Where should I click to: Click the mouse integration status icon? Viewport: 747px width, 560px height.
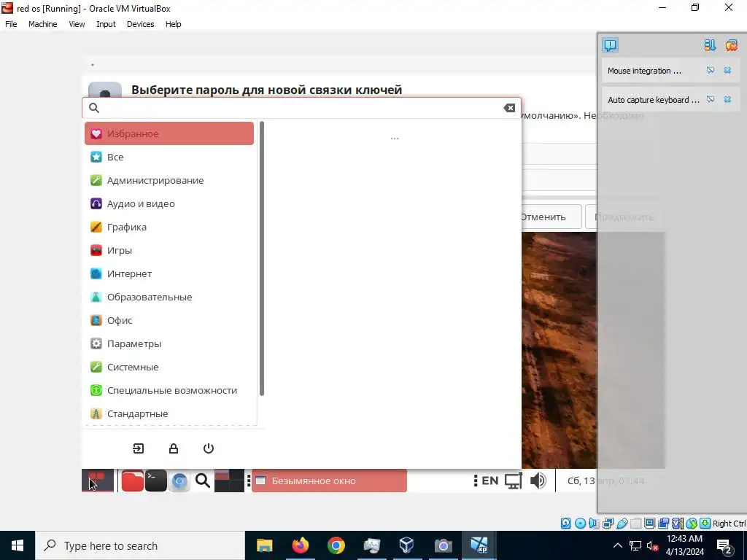(692, 524)
